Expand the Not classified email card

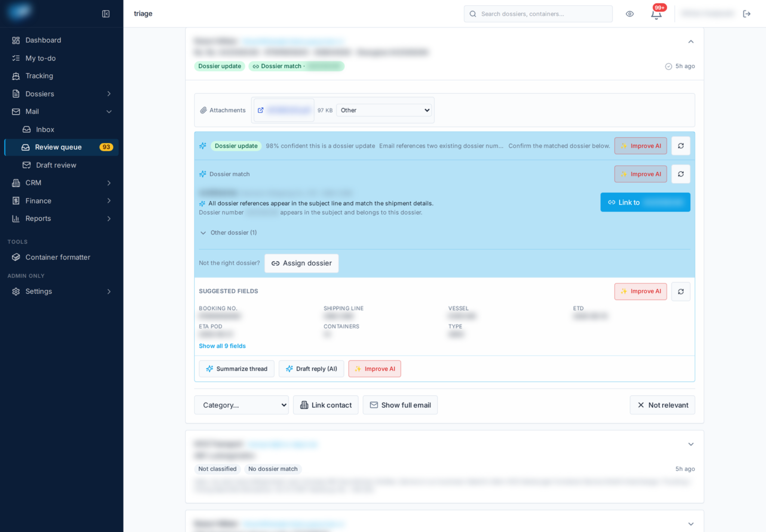[x=691, y=444]
